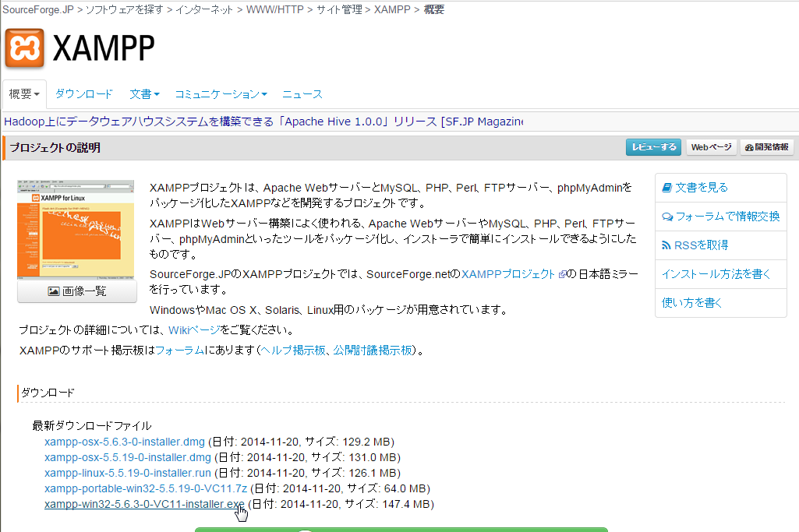Open the 概要 dropdown tab

(24, 94)
